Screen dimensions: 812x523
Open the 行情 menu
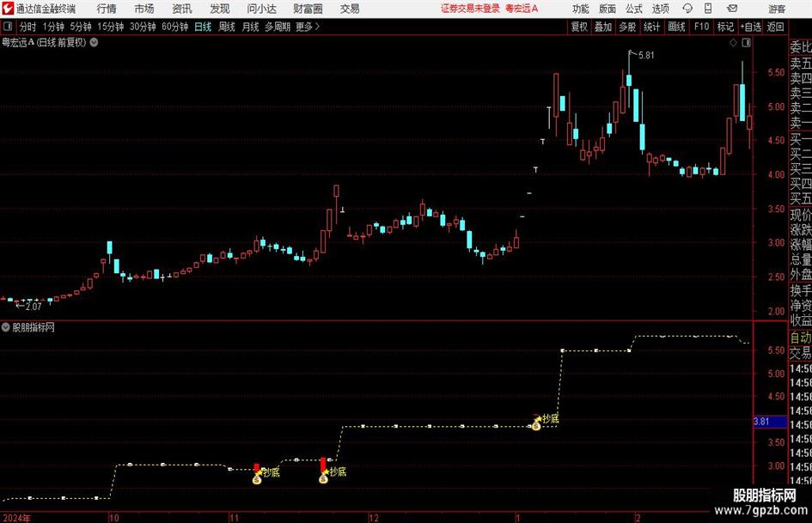pyautogui.click(x=107, y=9)
